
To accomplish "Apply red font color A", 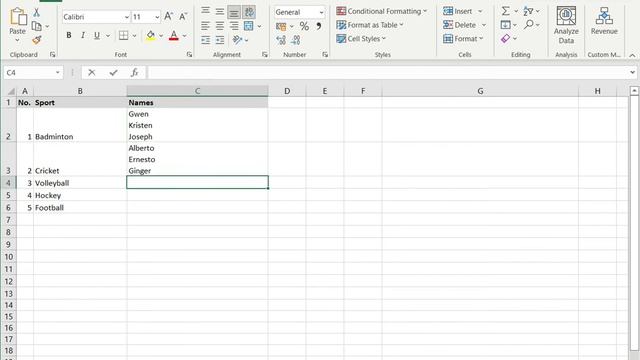I will (x=174, y=36).
